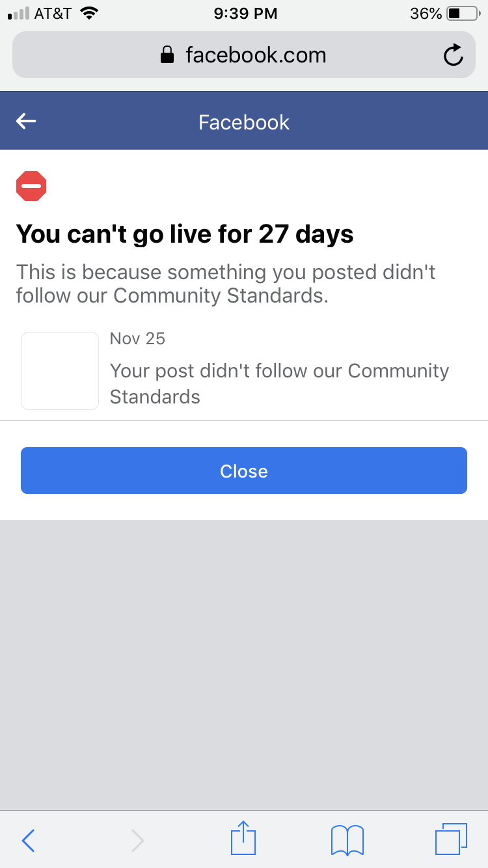The image size is (488, 868).
Task: Show open tabs with the tabs icon
Action: [451, 839]
